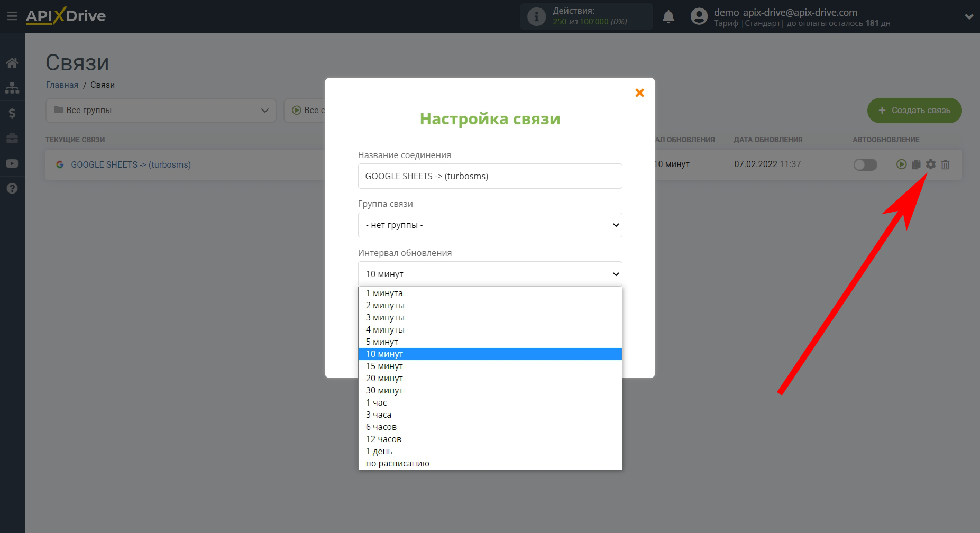This screenshot has width=980, height=533.
Task: Open settings gear for the connection
Action: [x=931, y=164]
